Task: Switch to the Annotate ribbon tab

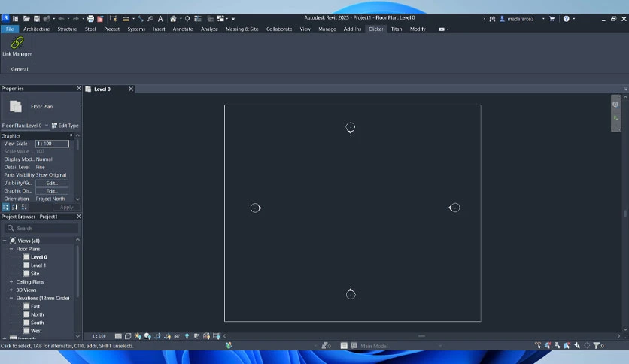Action: pyautogui.click(x=183, y=29)
